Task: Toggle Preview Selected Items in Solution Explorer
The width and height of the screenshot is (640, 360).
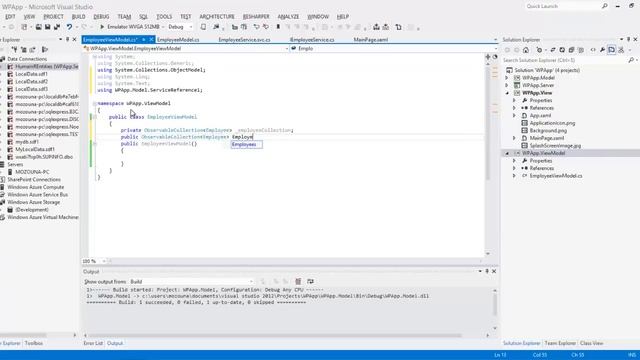Action: pyautogui.click(x=611, y=50)
